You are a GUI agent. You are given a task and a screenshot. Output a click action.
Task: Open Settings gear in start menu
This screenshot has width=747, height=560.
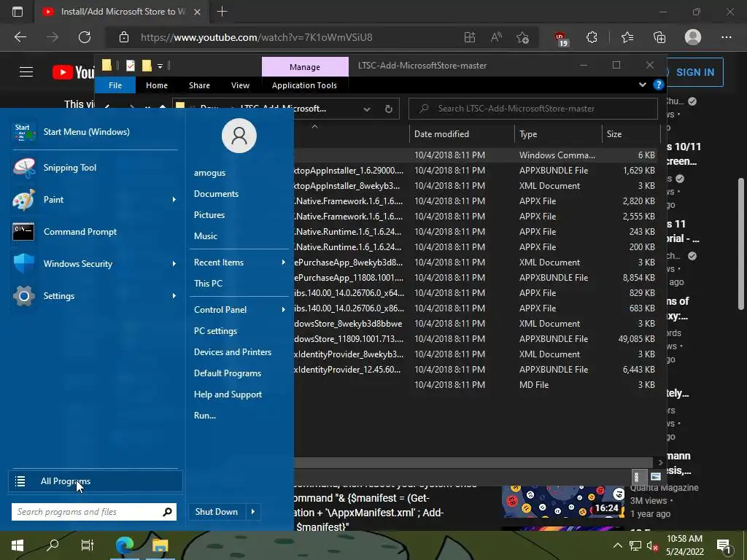pyautogui.click(x=24, y=296)
